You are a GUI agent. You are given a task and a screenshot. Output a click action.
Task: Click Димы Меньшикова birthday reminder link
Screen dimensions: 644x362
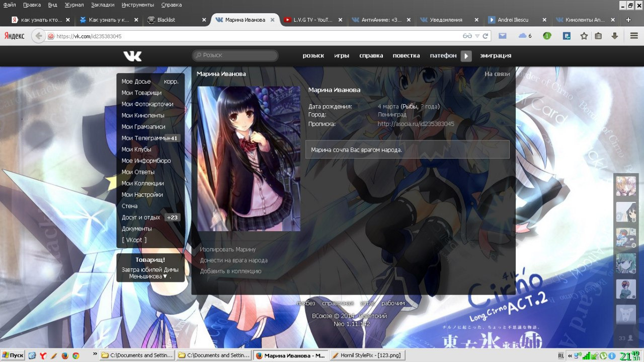[153, 273]
